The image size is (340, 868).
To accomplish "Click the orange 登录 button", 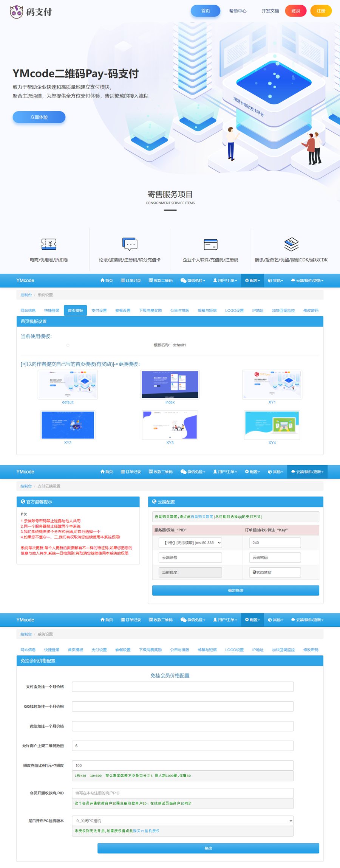I will (x=295, y=11).
